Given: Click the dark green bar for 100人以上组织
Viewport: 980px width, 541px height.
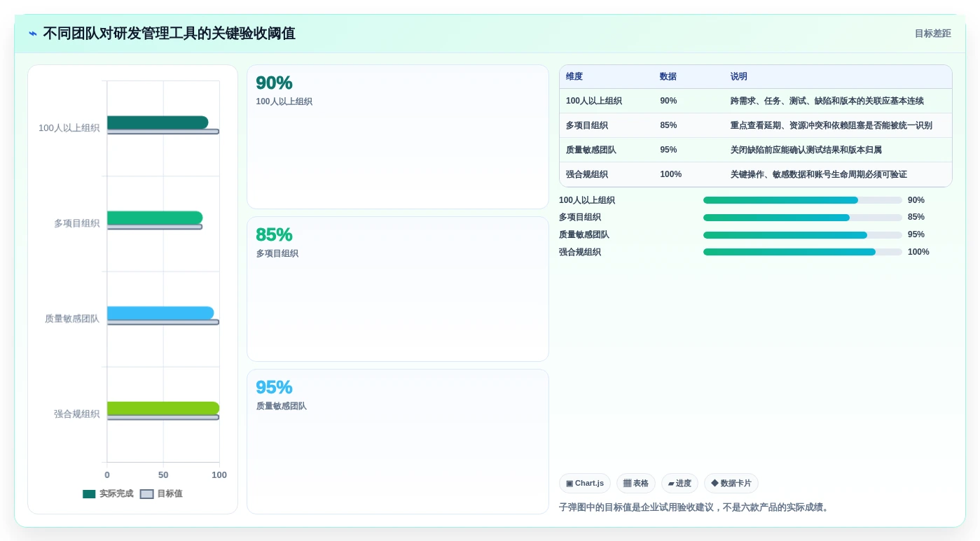Looking at the screenshot, I should 158,122.
